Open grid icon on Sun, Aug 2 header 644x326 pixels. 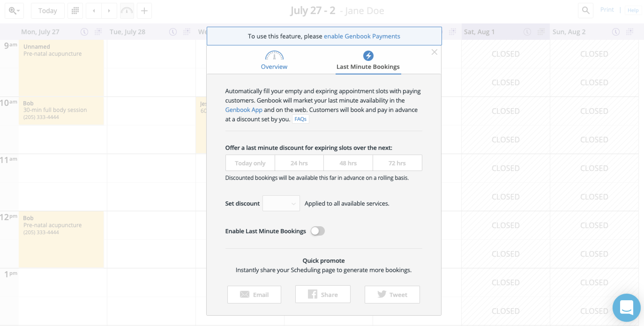coord(629,32)
